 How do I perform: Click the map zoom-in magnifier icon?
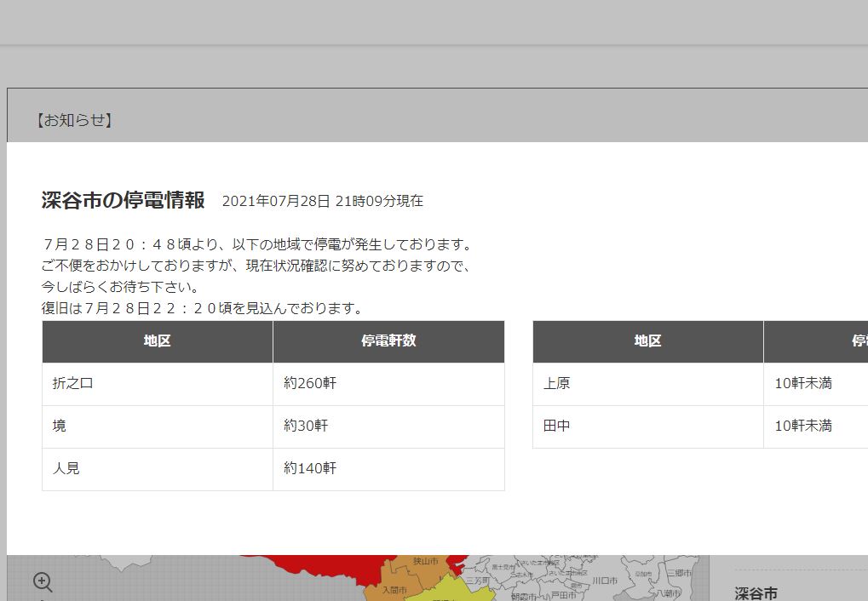(x=43, y=582)
